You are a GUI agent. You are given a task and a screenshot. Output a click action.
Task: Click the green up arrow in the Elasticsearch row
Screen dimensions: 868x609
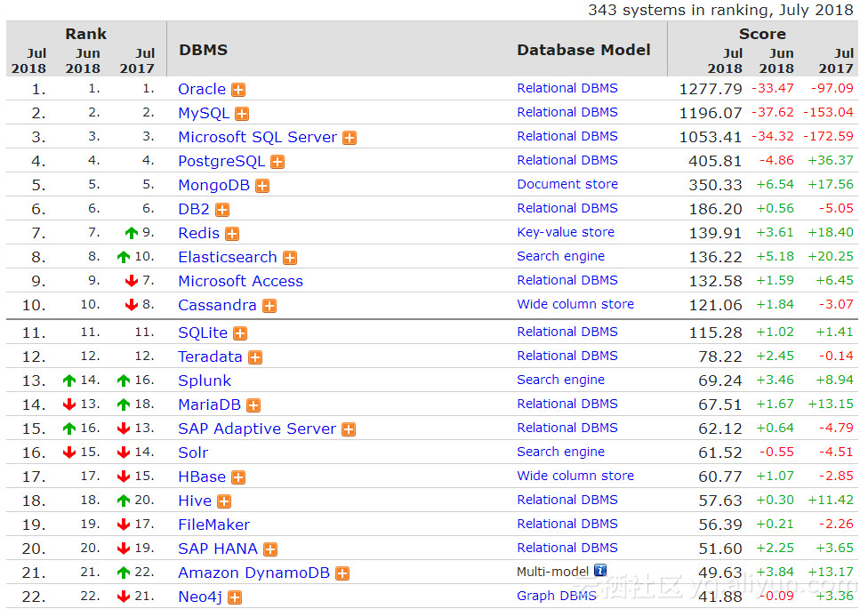click(124, 257)
